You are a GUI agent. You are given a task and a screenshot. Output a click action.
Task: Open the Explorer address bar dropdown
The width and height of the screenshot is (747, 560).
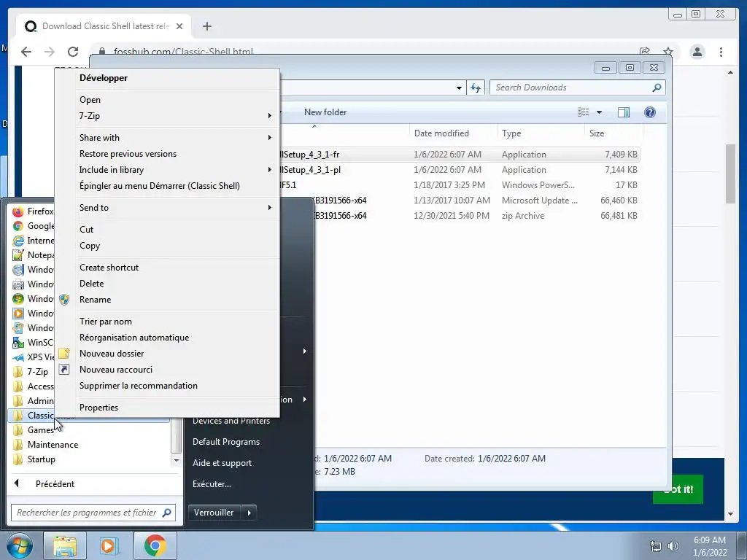pyautogui.click(x=459, y=87)
